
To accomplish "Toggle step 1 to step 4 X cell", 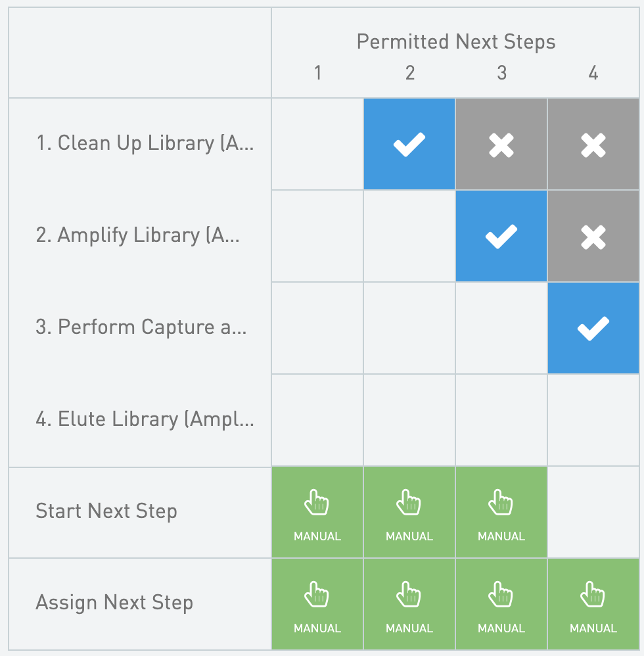I will pyautogui.click(x=593, y=144).
